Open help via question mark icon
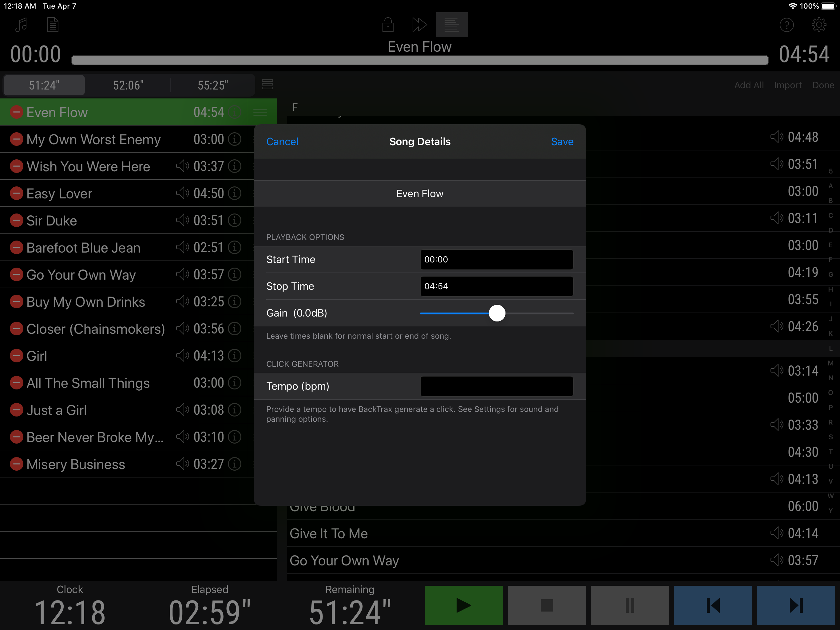Screen dimensions: 840x630 coord(787,25)
